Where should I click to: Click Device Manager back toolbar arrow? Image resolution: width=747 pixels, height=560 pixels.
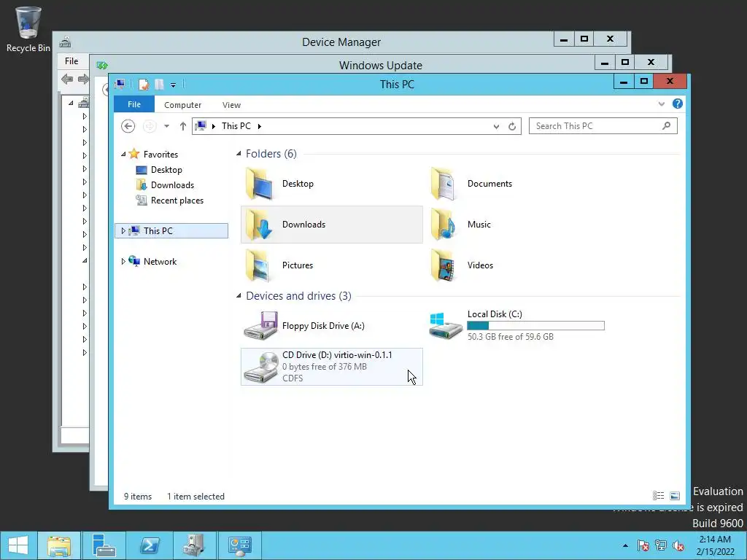(x=67, y=79)
